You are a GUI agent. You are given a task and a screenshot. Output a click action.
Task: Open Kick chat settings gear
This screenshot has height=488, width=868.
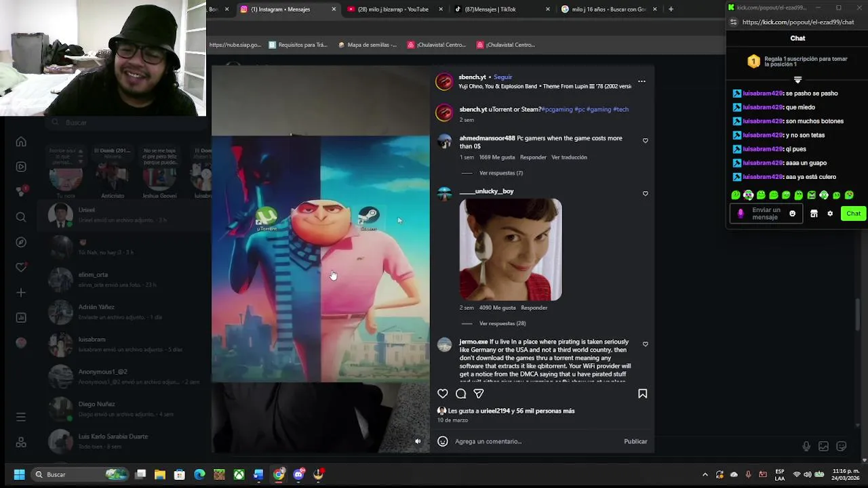point(830,213)
